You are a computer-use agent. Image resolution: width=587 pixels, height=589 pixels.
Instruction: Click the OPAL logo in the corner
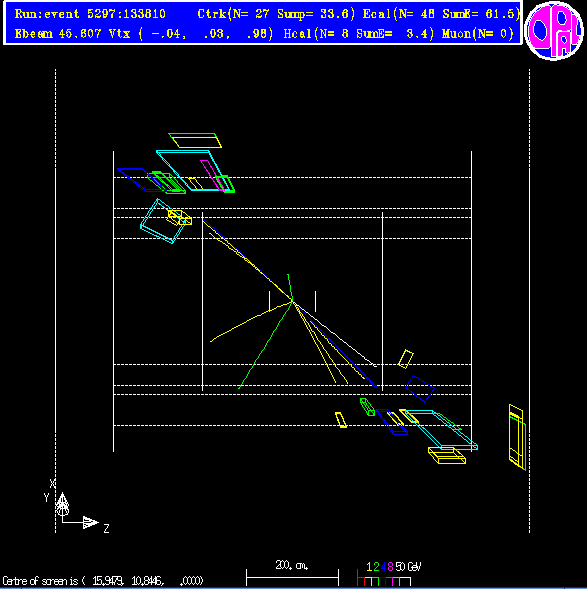pos(554,31)
